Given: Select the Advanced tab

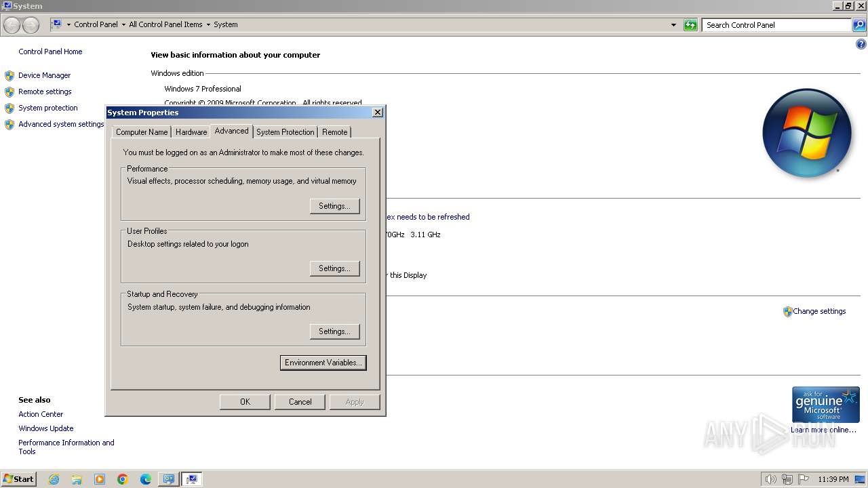Looking at the screenshot, I should (231, 131).
